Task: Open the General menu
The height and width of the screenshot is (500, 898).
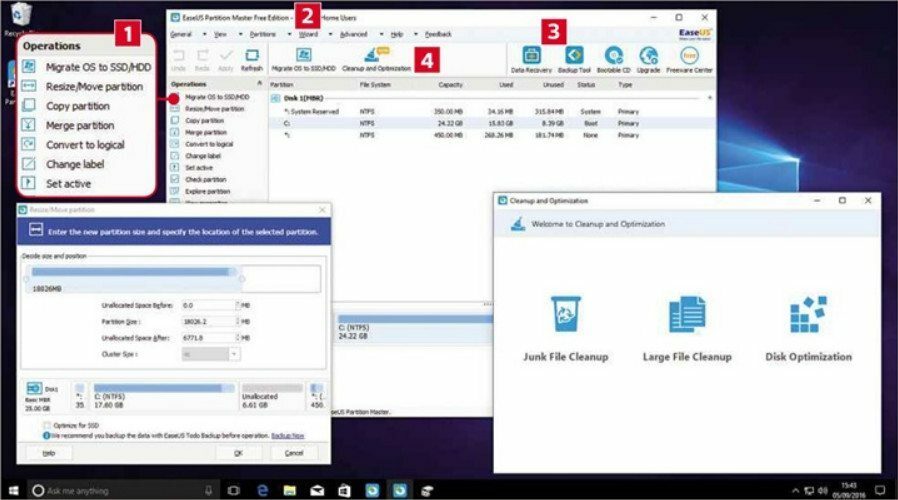Action: 181,34
